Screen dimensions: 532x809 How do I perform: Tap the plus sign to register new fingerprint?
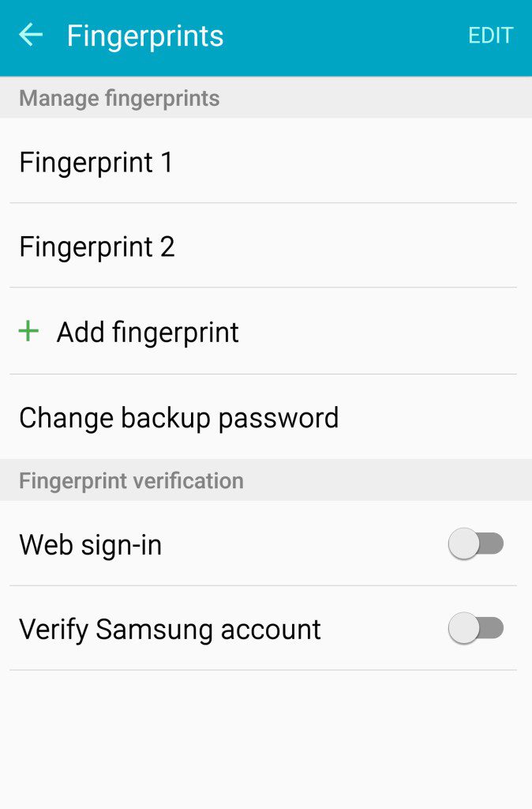coord(28,331)
